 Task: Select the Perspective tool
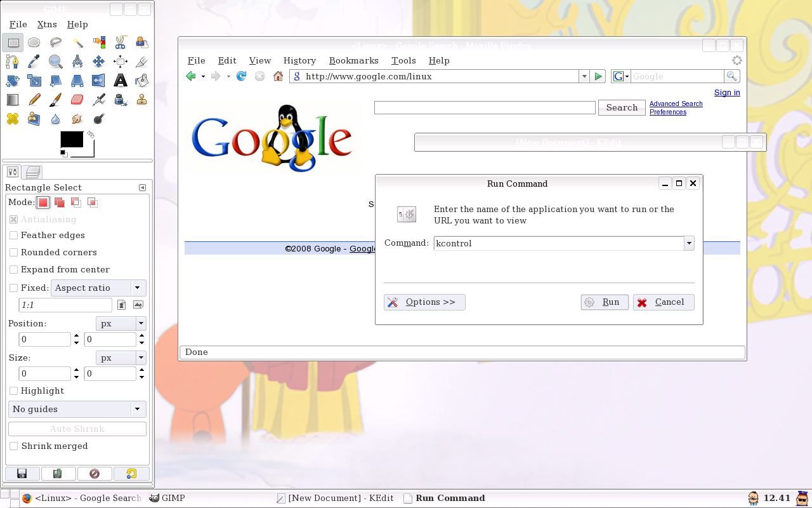(77, 81)
